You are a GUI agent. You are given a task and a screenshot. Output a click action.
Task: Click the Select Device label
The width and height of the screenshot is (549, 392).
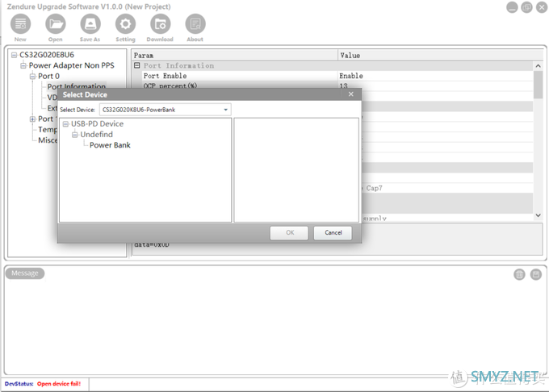point(78,110)
